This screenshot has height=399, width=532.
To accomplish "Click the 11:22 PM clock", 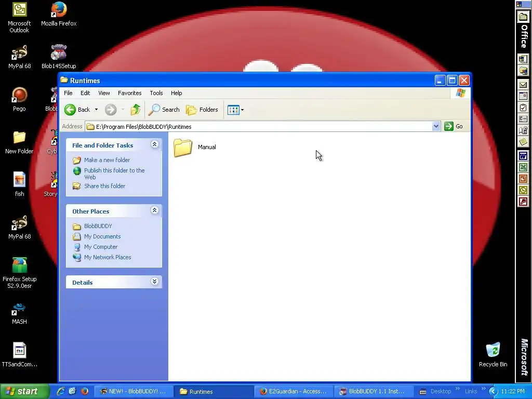I will 513,392.
